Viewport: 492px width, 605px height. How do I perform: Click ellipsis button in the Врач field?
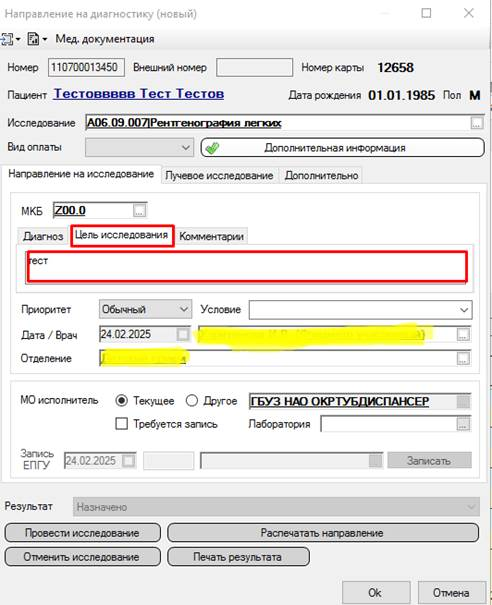(463, 335)
